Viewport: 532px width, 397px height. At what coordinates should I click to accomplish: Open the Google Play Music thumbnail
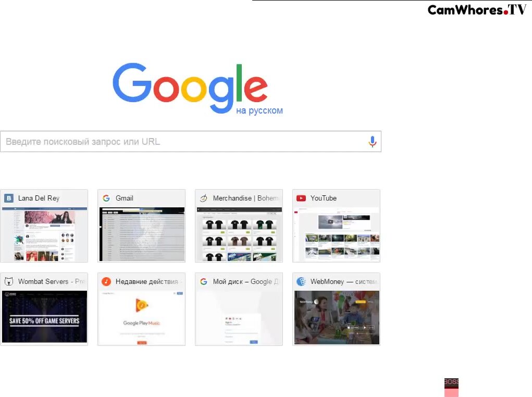point(142,318)
